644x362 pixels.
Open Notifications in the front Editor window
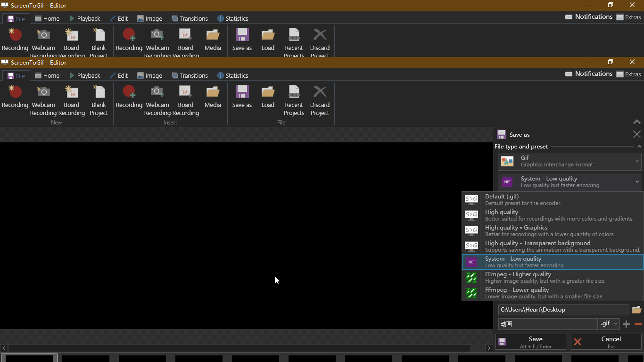(x=589, y=74)
